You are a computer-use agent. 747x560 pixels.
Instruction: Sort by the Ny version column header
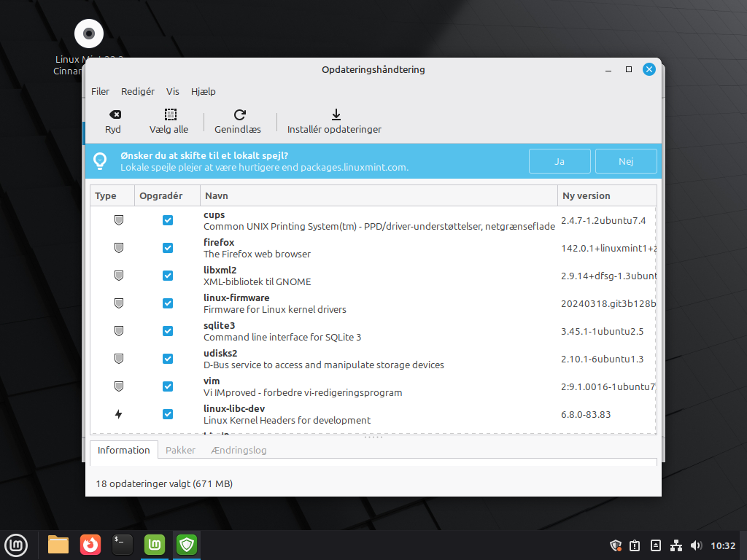587,195
